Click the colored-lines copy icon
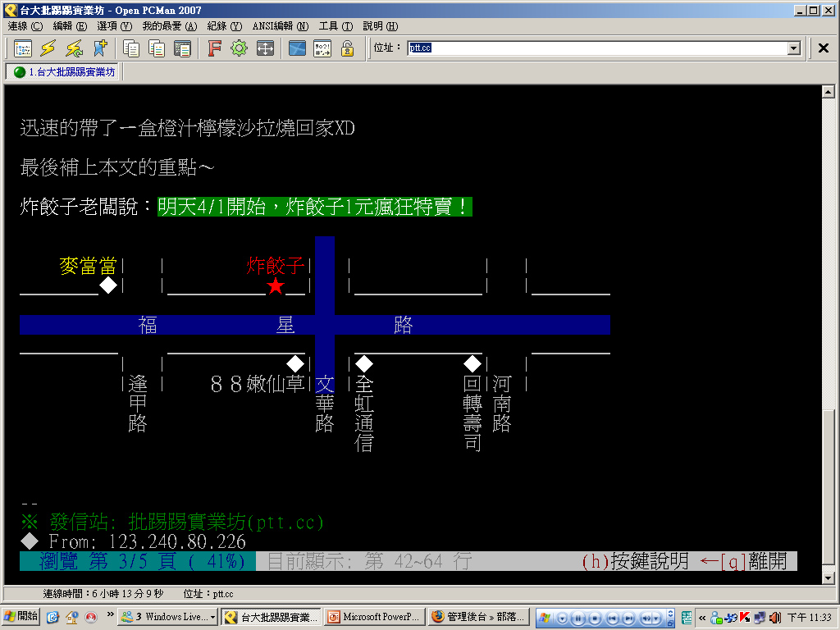840x630 pixels. (157, 48)
